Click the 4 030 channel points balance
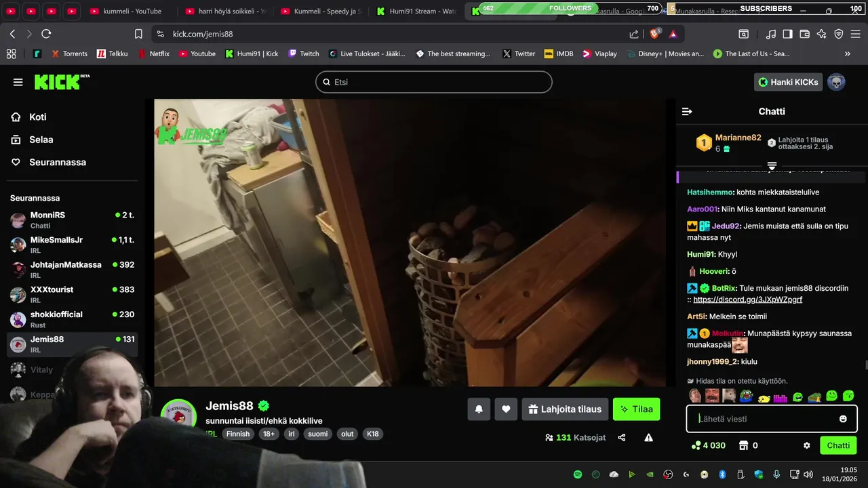Viewport: 868px width, 488px height. [x=709, y=445]
